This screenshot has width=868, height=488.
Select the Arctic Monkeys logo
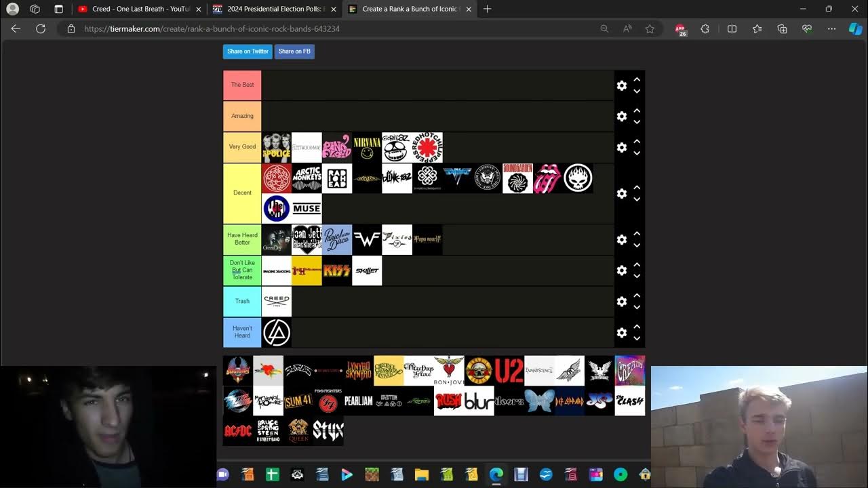[x=307, y=178]
